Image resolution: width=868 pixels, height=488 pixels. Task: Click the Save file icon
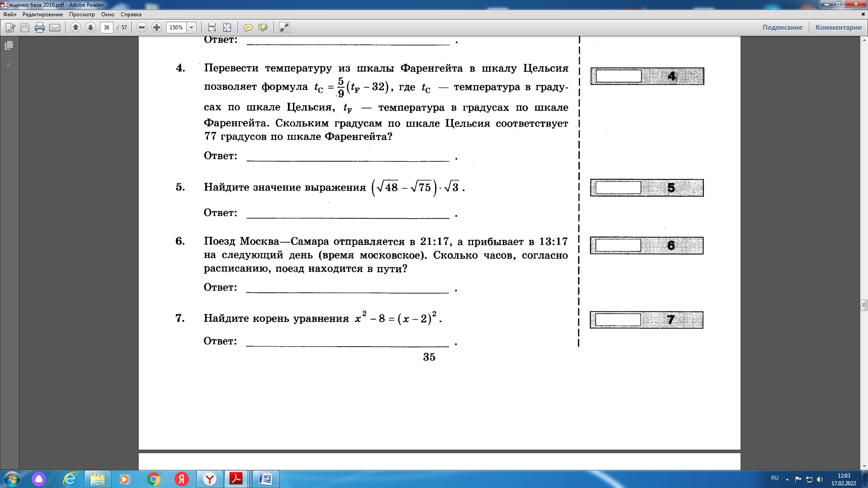click(x=25, y=28)
